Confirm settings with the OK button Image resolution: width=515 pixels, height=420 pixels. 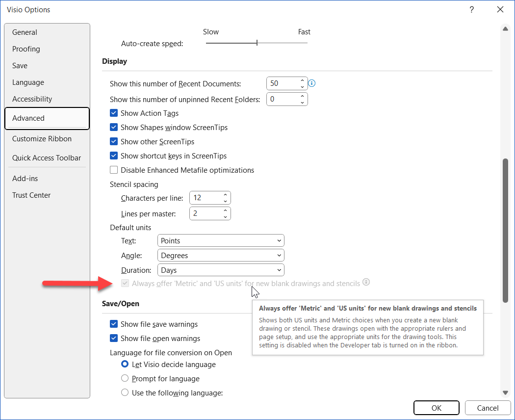coord(436,408)
